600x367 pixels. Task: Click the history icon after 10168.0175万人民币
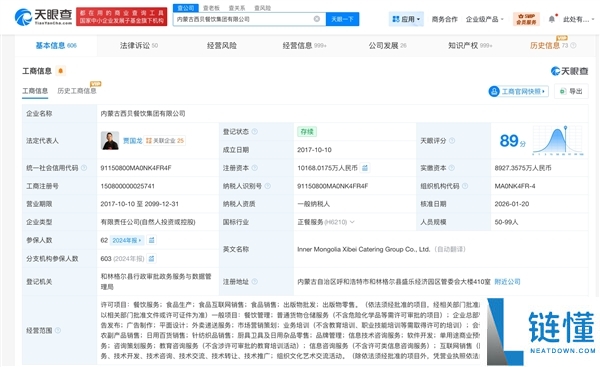click(365, 168)
